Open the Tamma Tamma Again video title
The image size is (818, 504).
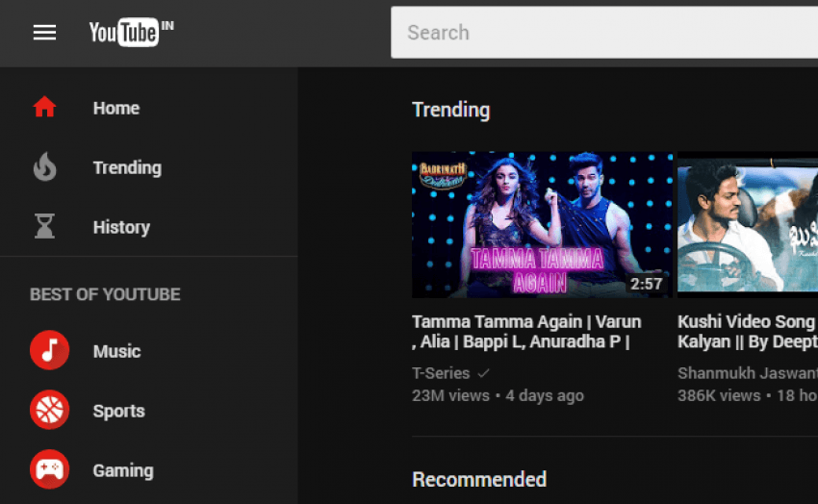point(527,332)
